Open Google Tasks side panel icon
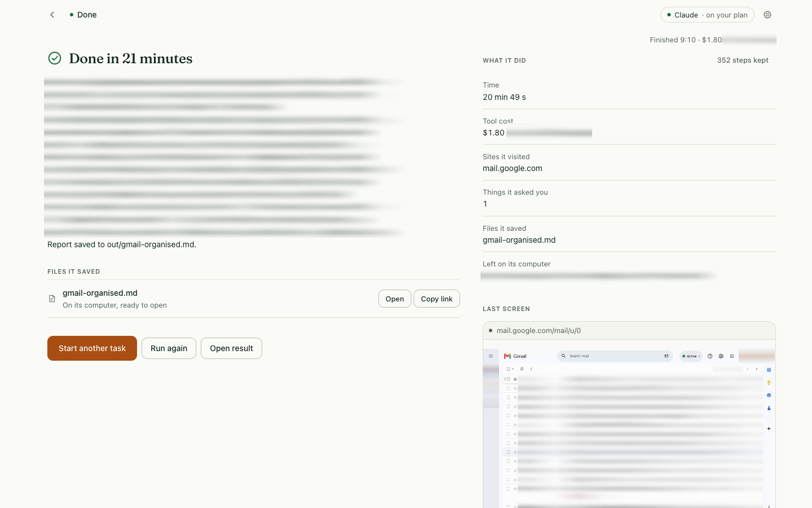Screen dimensions: 812x508 point(769,395)
